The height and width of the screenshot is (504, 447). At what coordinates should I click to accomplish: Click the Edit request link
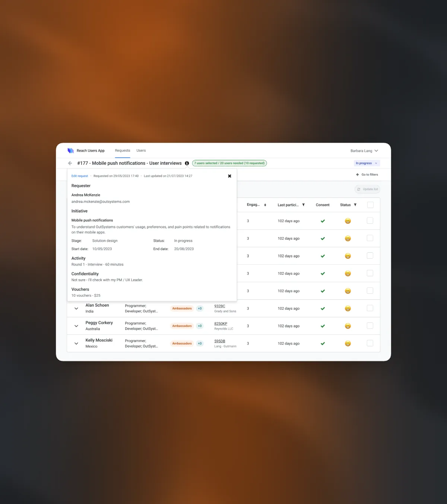click(80, 176)
